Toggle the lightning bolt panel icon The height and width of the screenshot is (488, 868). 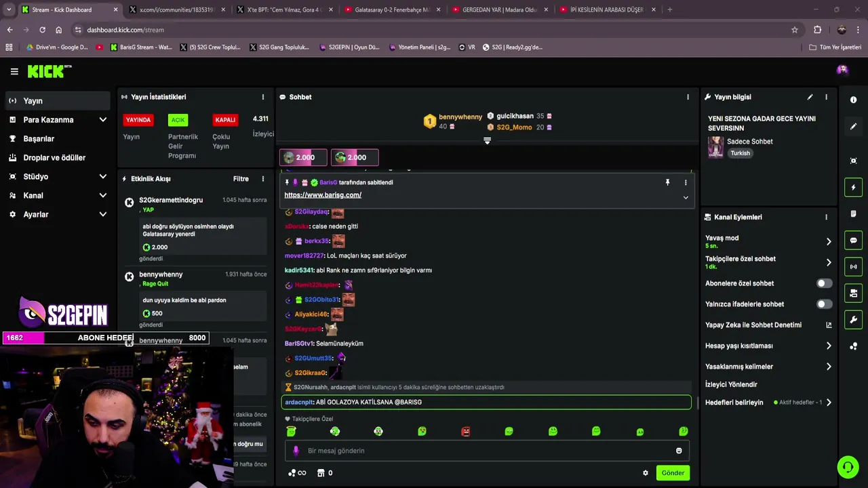tap(853, 187)
